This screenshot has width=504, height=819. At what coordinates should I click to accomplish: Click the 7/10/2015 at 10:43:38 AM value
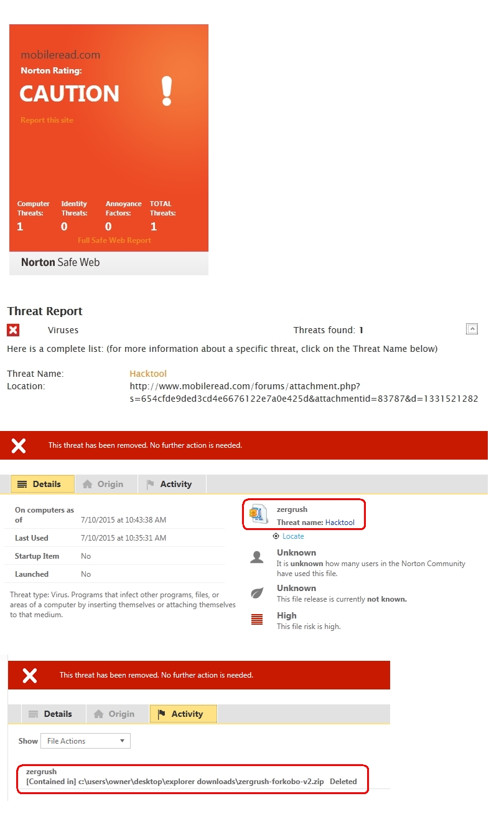coord(123,520)
